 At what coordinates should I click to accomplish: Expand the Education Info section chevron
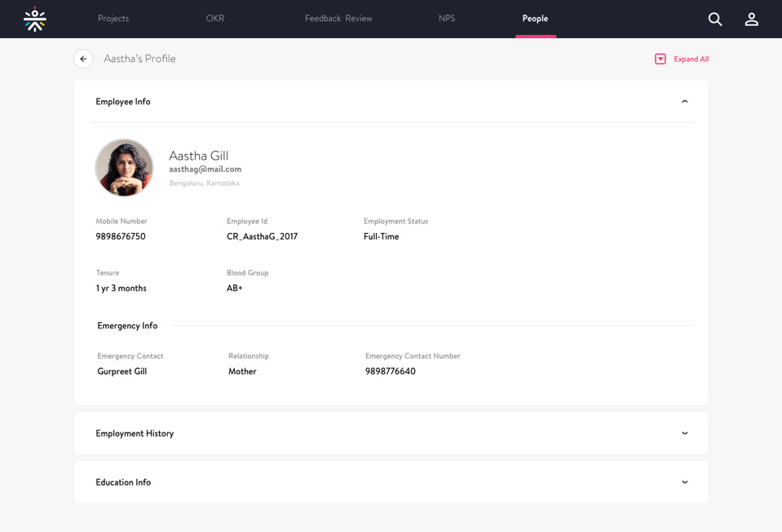684,482
